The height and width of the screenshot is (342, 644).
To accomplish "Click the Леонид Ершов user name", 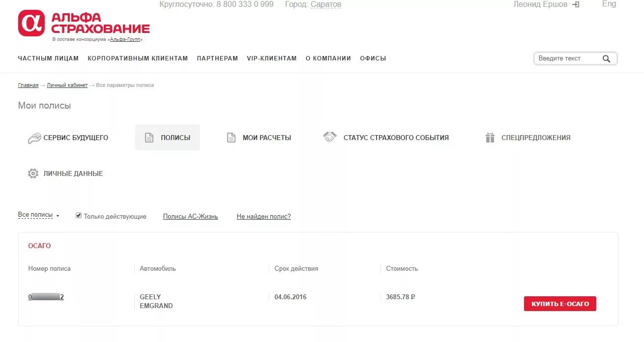I will click(540, 4).
